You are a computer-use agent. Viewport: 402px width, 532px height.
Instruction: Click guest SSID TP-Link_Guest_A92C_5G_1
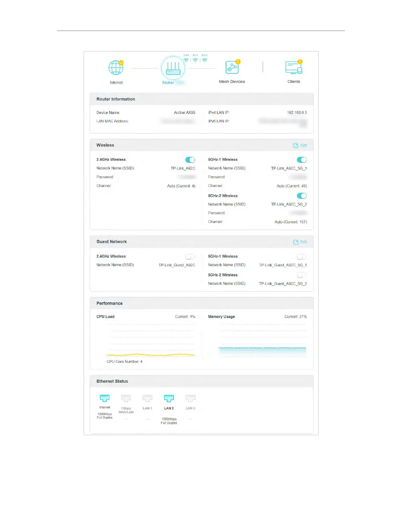point(283,265)
